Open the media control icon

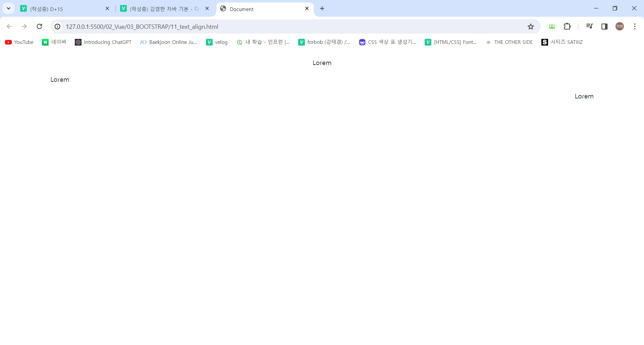[589, 26]
